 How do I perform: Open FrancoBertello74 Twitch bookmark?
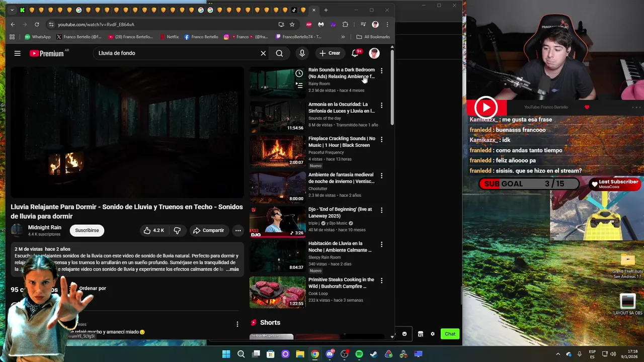point(298,37)
